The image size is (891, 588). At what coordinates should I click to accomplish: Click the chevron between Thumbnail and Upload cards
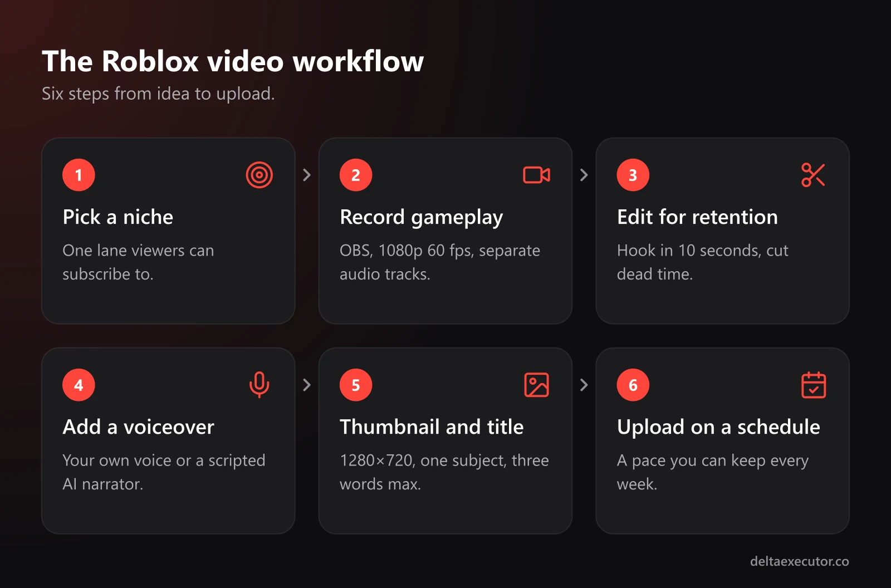(x=584, y=385)
